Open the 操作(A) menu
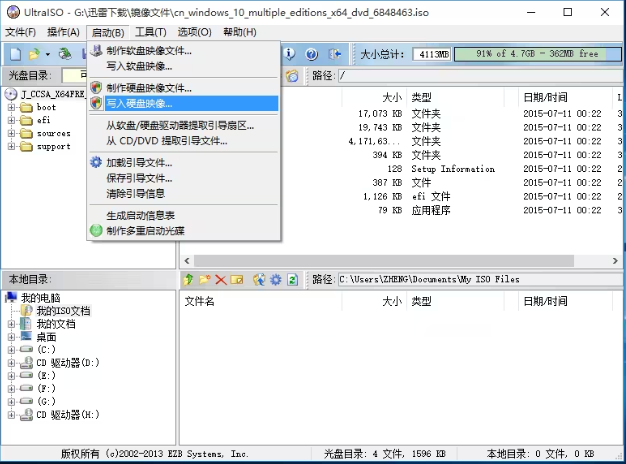 click(x=63, y=32)
